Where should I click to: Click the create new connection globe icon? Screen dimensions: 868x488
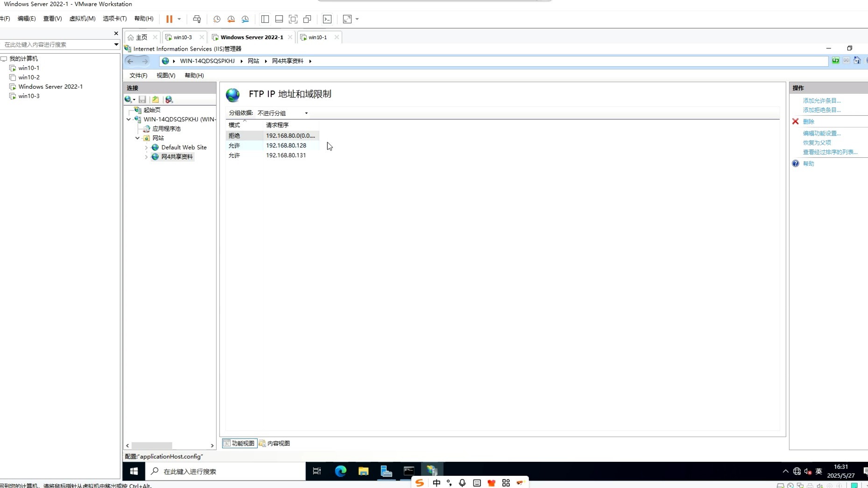(128, 99)
